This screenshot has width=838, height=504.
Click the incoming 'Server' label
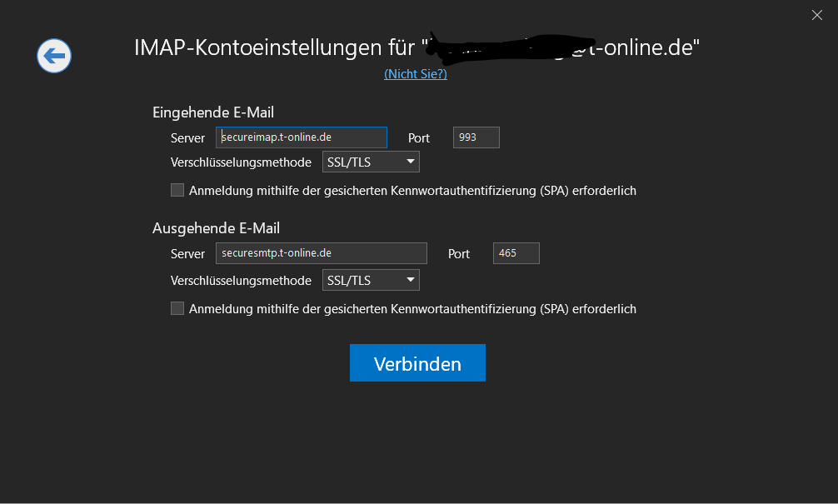(187, 138)
